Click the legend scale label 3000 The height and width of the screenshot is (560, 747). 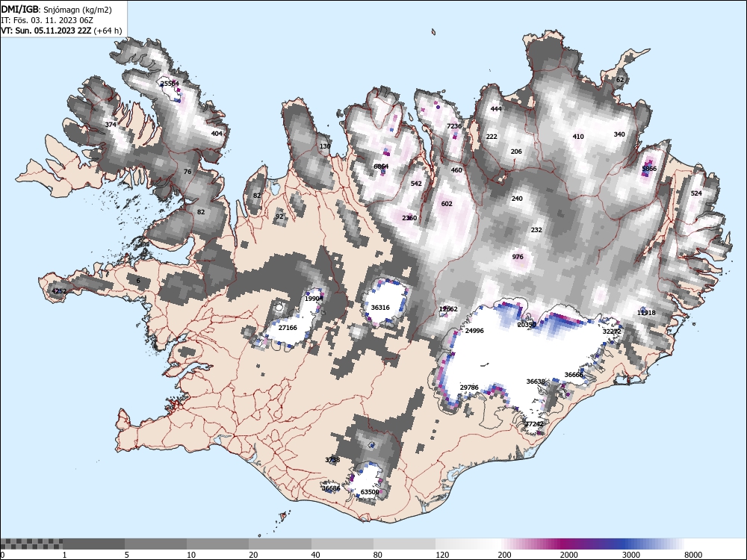[631, 555]
